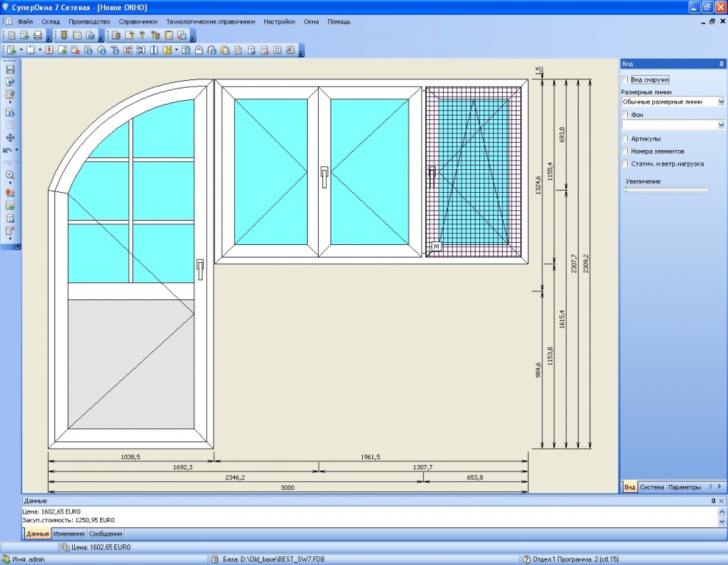Image resolution: width=728 pixels, height=565 pixels.
Task: Click the triangle ruler icon in toolbar
Action: coord(168,49)
